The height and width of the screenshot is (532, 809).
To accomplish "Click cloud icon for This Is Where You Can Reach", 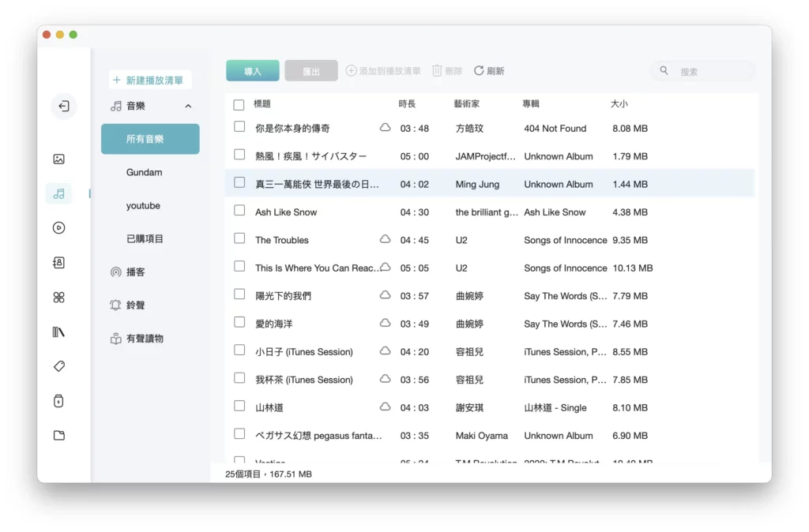I will [385, 267].
